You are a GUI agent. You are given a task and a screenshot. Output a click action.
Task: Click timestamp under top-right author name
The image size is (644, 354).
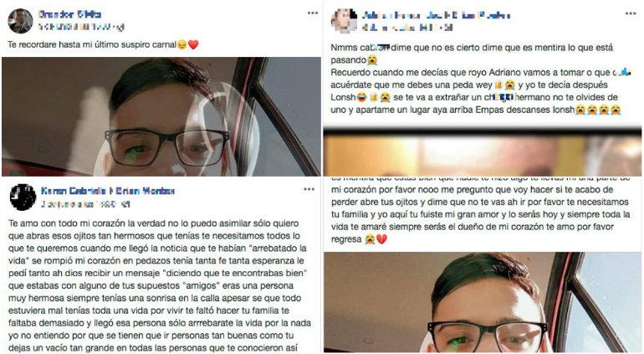407,28
